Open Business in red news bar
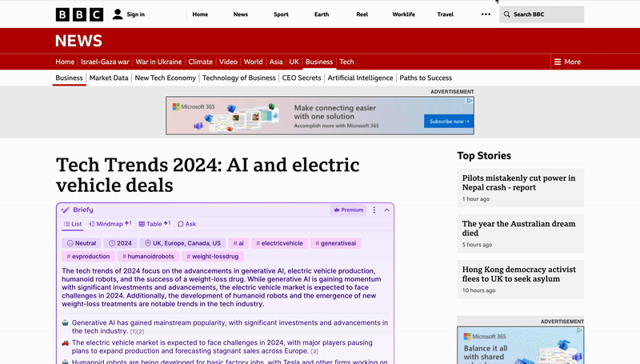Viewport: 640px width, 364px height. point(319,62)
